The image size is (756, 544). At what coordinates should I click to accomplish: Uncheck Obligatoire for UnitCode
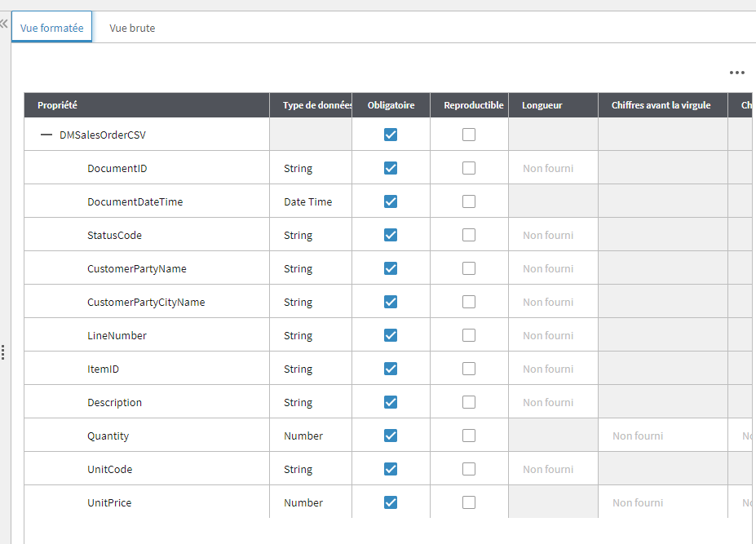(391, 469)
